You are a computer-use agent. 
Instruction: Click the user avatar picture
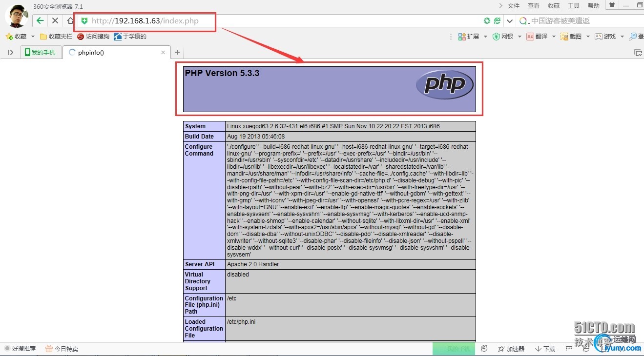[17, 17]
